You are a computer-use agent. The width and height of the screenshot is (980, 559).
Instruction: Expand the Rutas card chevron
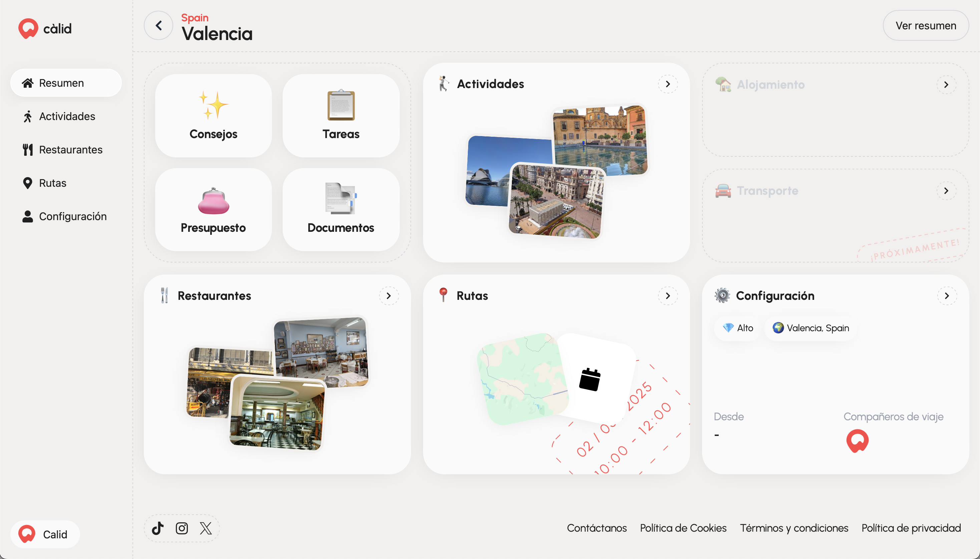click(x=668, y=296)
